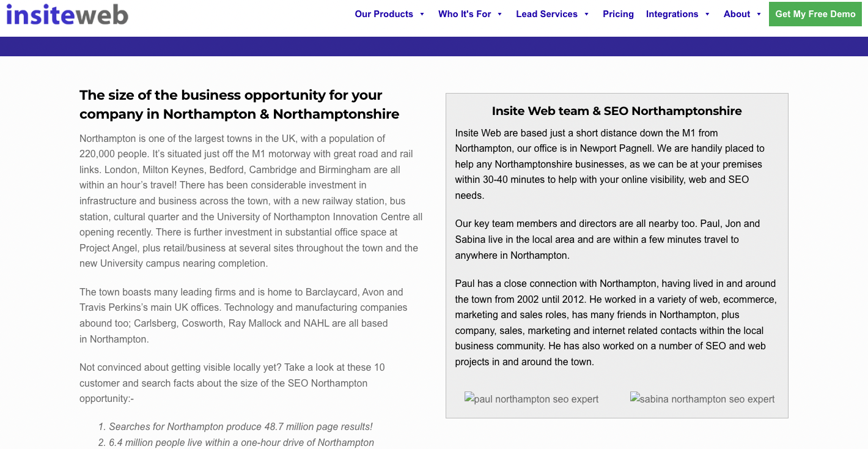Click the Insite Web team & SEO Northamptonshire heading
Viewport: 868px width, 449px height.
pos(617,111)
